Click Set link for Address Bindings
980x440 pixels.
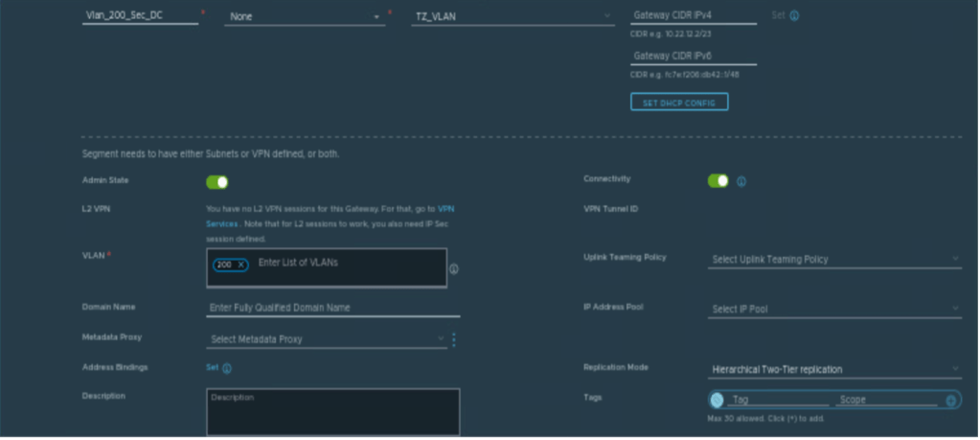pyautogui.click(x=212, y=368)
